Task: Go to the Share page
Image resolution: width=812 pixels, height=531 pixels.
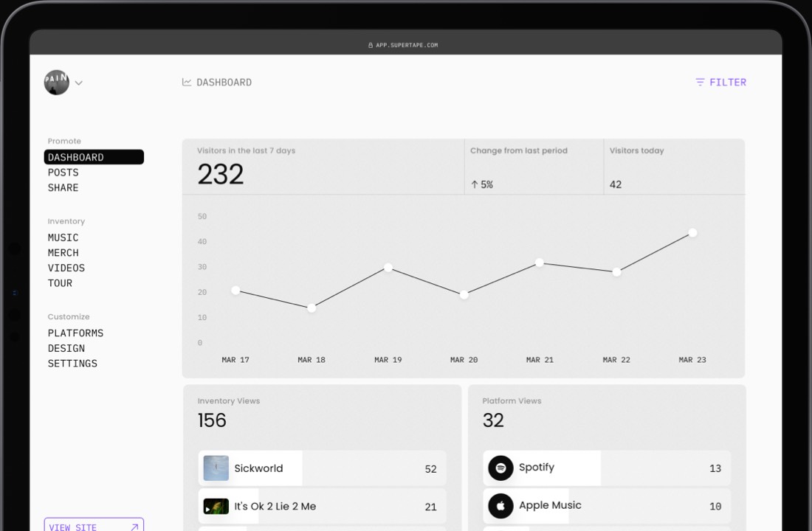Action: point(63,188)
